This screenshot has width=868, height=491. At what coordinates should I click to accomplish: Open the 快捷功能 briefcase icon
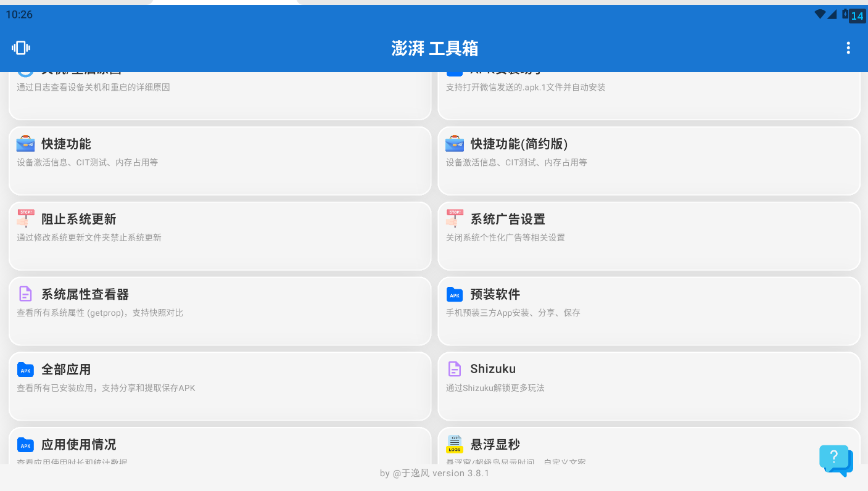tap(25, 144)
